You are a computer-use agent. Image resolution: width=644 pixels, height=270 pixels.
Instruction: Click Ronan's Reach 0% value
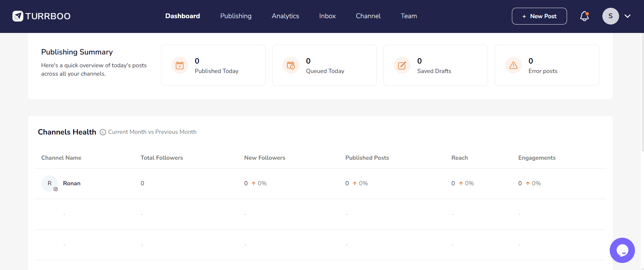tap(470, 184)
